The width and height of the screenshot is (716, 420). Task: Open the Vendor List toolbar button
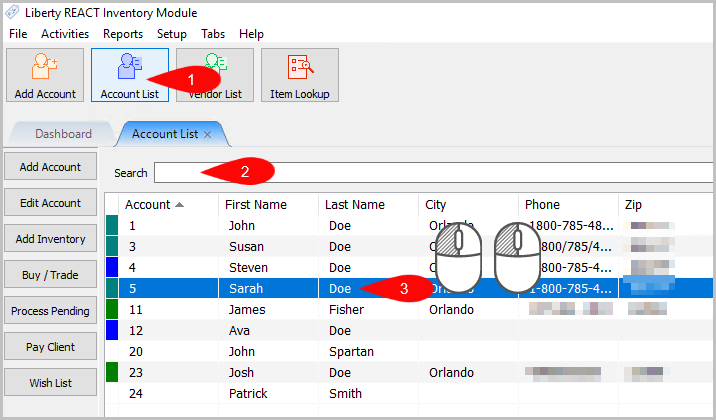click(x=215, y=75)
